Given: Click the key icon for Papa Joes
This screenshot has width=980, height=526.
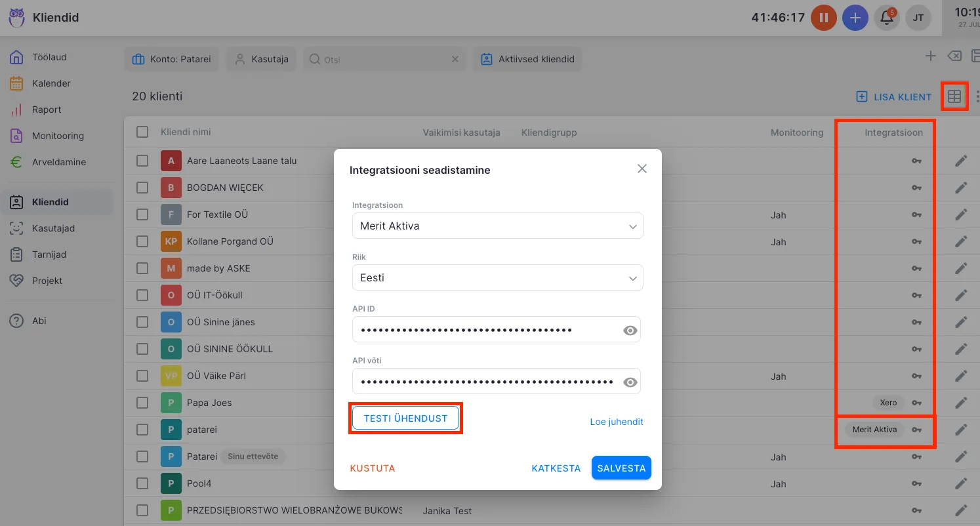Looking at the screenshot, I should 917,403.
